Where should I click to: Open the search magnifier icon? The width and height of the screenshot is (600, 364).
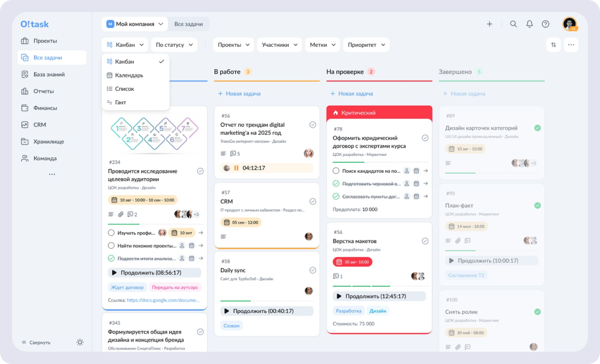point(513,24)
